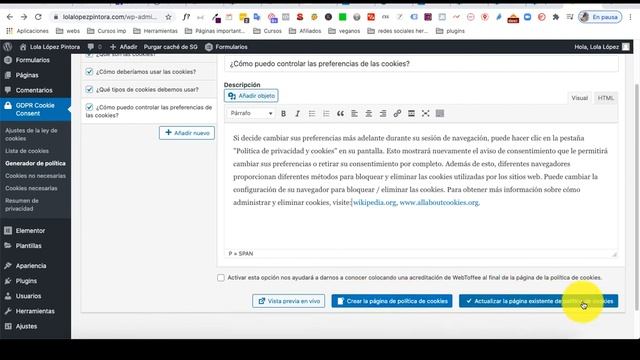The width and height of the screenshot is (640, 360).
Task: Follow the www.allaboutcookies.org link
Action: click(x=439, y=202)
